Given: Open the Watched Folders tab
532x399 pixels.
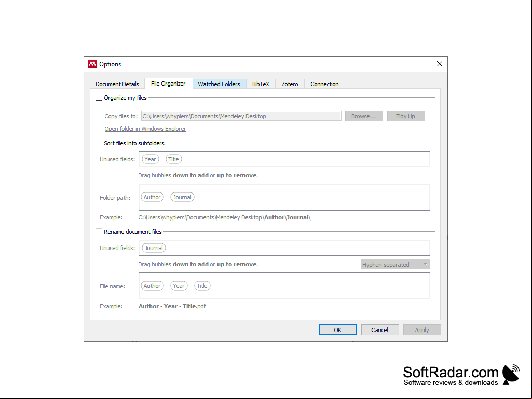Looking at the screenshot, I should (x=219, y=84).
